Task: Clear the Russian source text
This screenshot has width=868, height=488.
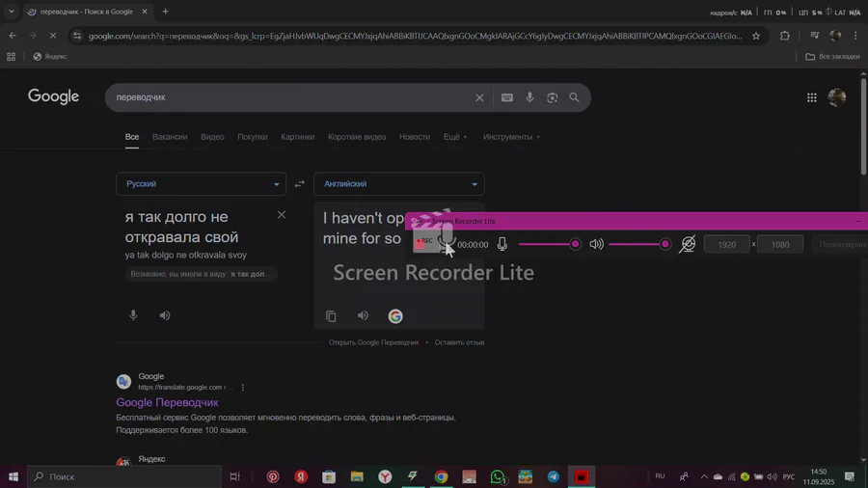Action: click(282, 215)
